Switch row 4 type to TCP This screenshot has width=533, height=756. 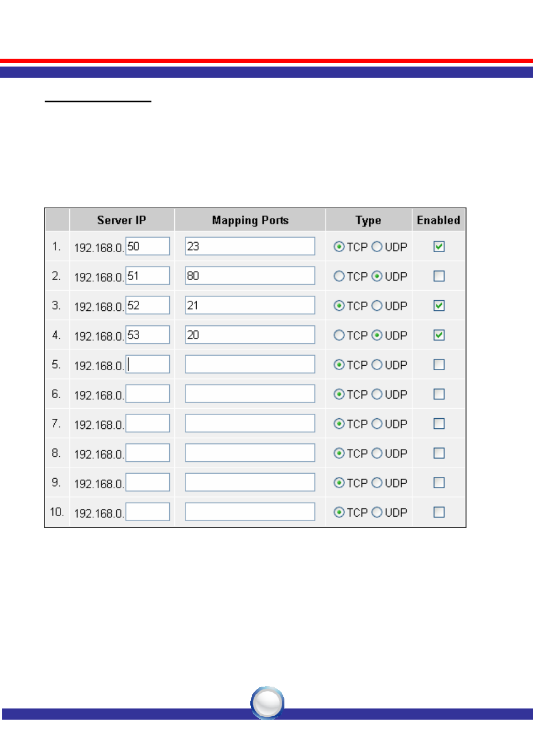(x=339, y=335)
